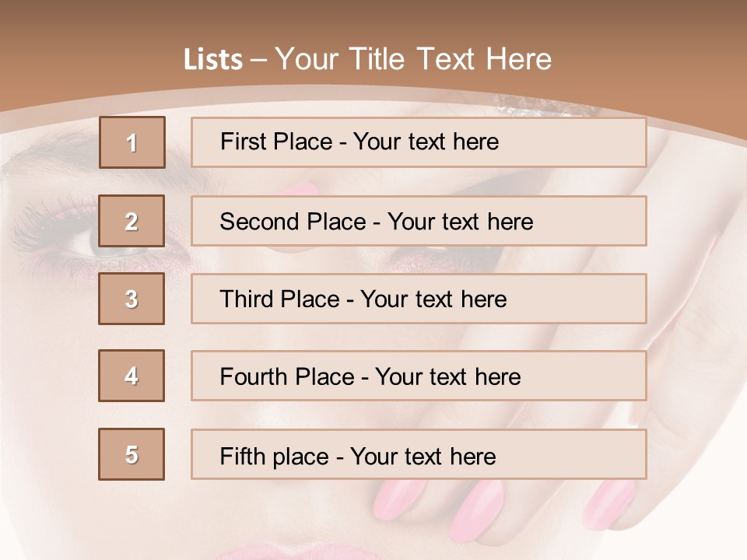Viewport: 747px width, 560px height.
Task: Pick the number 4 square
Action: [x=132, y=376]
